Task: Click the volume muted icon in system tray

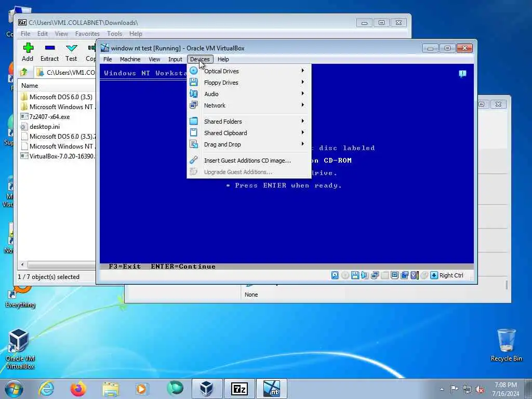Action: [480, 390]
